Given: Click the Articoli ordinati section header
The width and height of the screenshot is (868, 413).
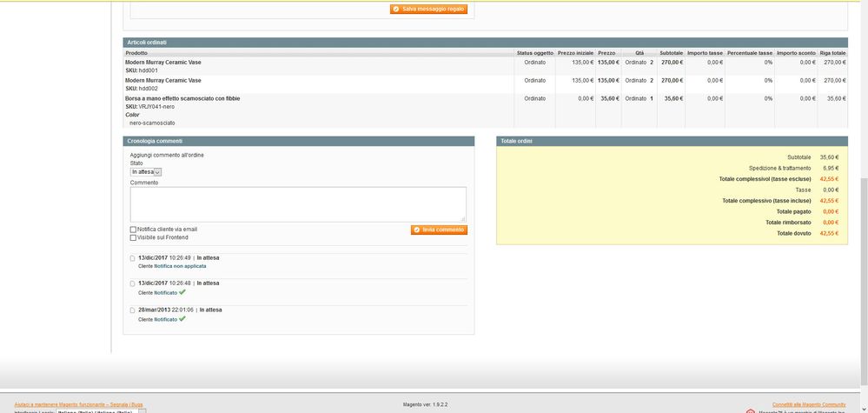Looking at the screenshot, I should pos(486,42).
